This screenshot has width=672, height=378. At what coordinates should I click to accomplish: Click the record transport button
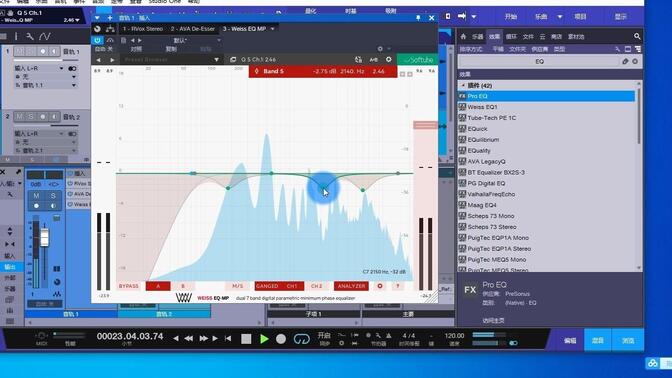pos(281,339)
